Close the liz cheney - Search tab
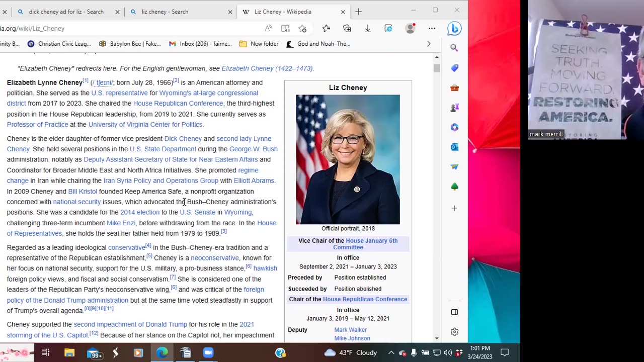 pos(230,12)
